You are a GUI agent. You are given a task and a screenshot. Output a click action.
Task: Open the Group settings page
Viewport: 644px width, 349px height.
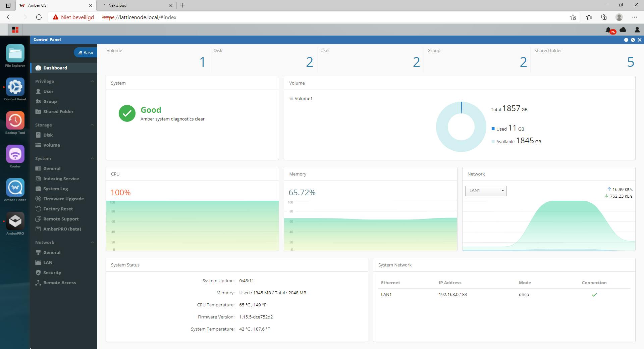pyautogui.click(x=64, y=101)
